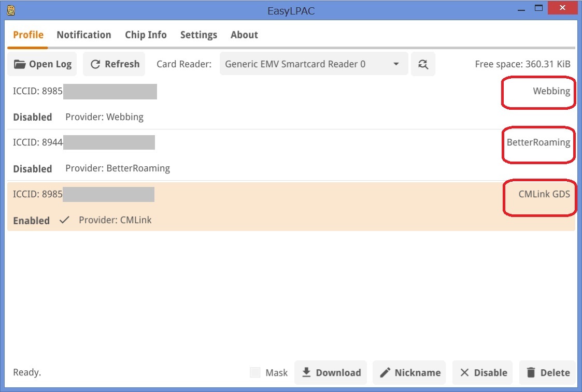This screenshot has height=392, width=582.
Task: Toggle the Mask checkbox
Action: coord(255,373)
